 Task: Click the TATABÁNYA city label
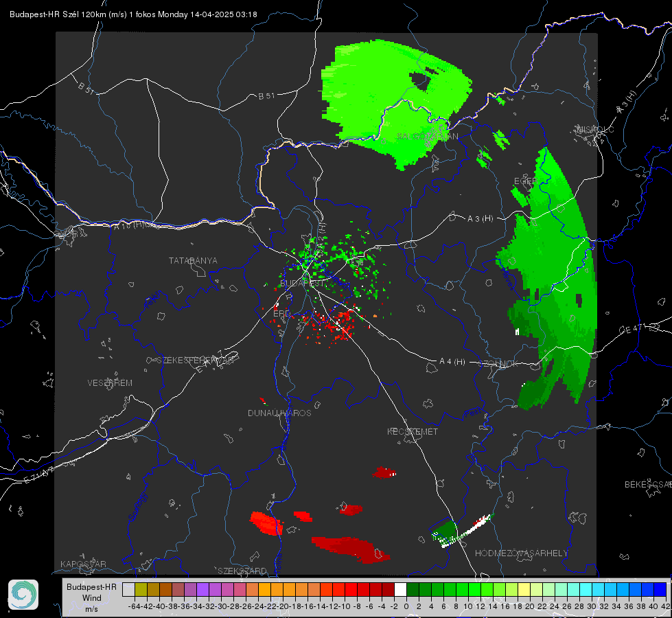point(193,261)
